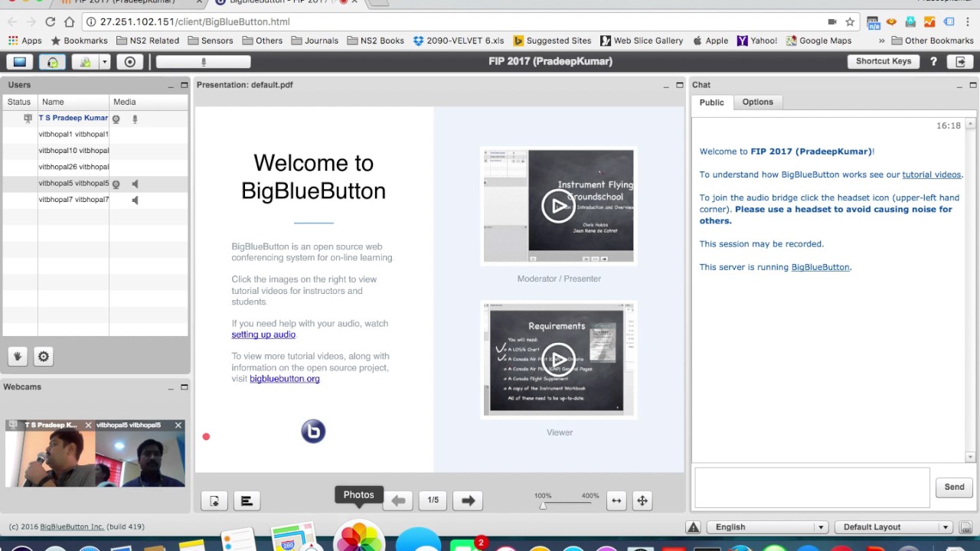Go to next slide with right arrow
980x551 pixels.
pyautogui.click(x=468, y=500)
